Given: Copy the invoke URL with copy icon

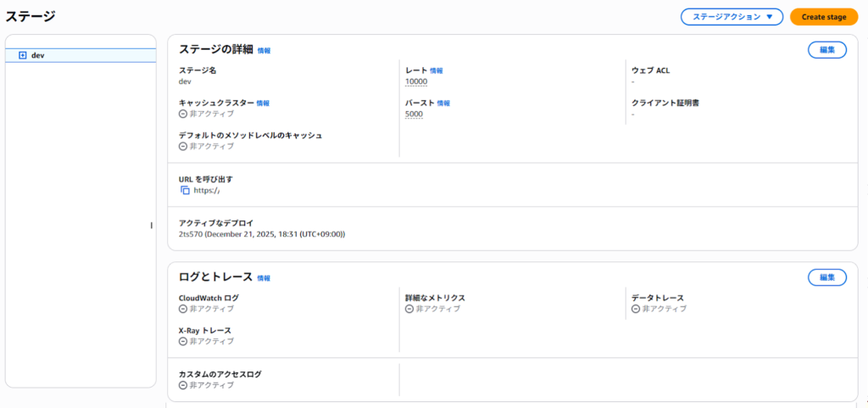Looking at the screenshot, I should [x=185, y=191].
